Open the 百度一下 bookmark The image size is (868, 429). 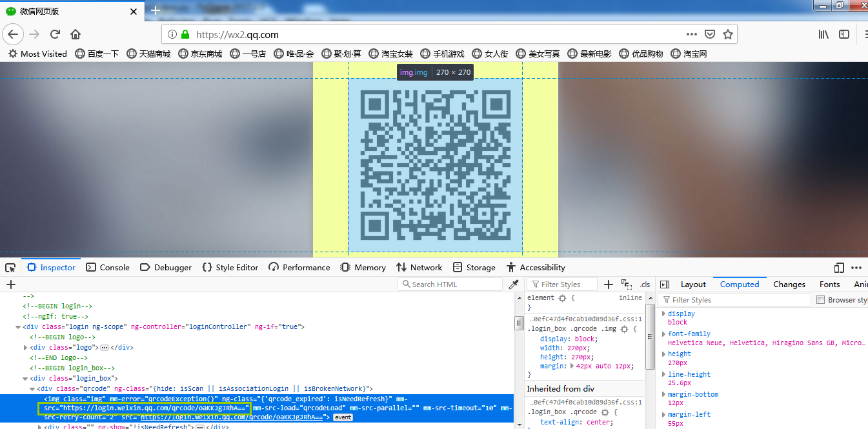(97, 54)
